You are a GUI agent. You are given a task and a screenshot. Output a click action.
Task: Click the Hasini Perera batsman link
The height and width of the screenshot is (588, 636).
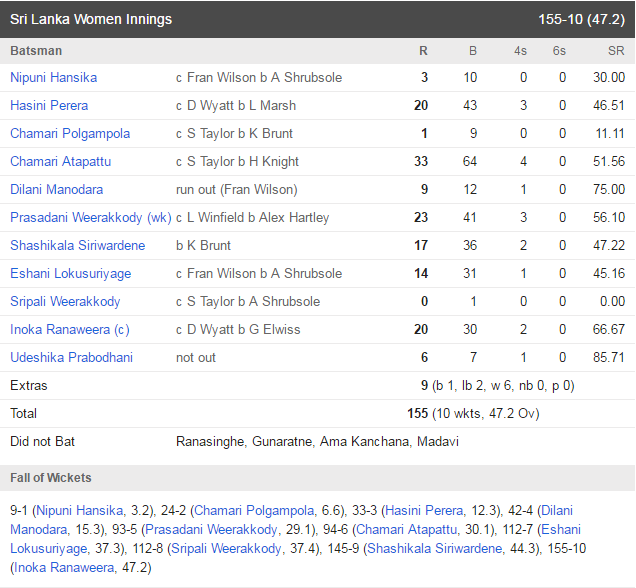[49, 105]
